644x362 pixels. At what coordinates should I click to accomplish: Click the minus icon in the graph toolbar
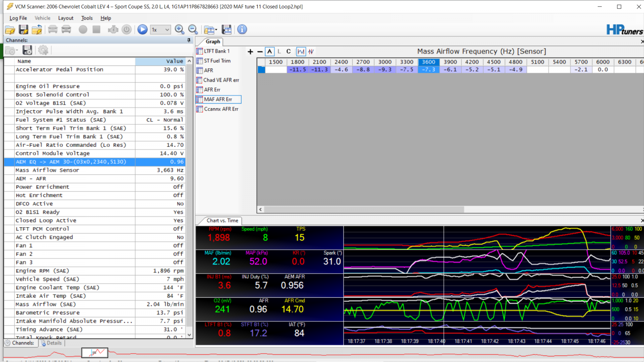pyautogui.click(x=260, y=51)
